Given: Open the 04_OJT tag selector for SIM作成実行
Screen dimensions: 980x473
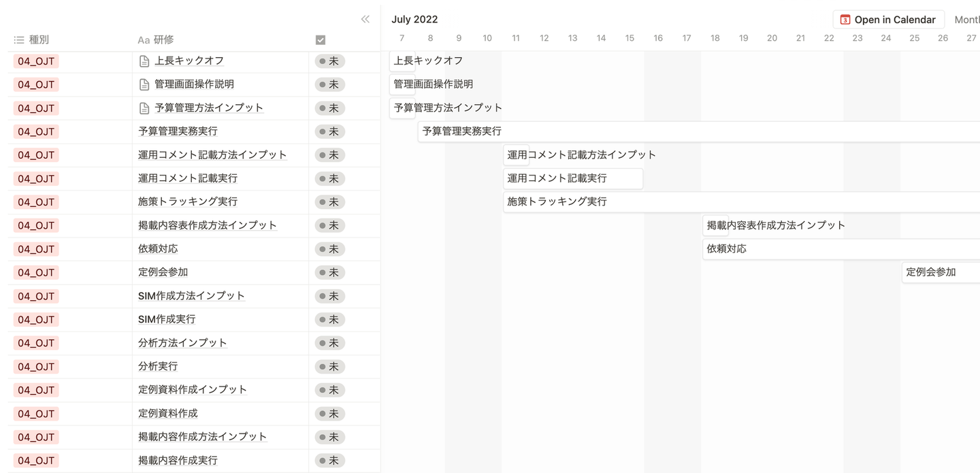Looking at the screenshot, I should click(36, 319).
